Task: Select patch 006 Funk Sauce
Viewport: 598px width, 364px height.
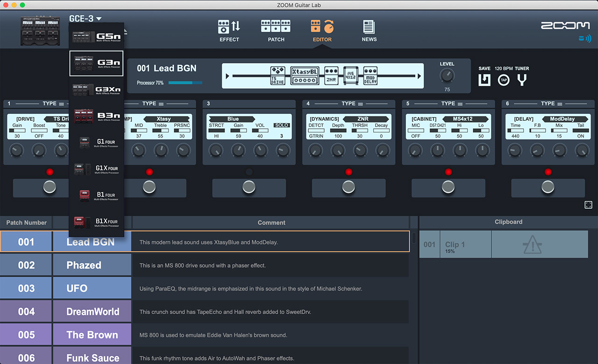Action: point(205,356)
